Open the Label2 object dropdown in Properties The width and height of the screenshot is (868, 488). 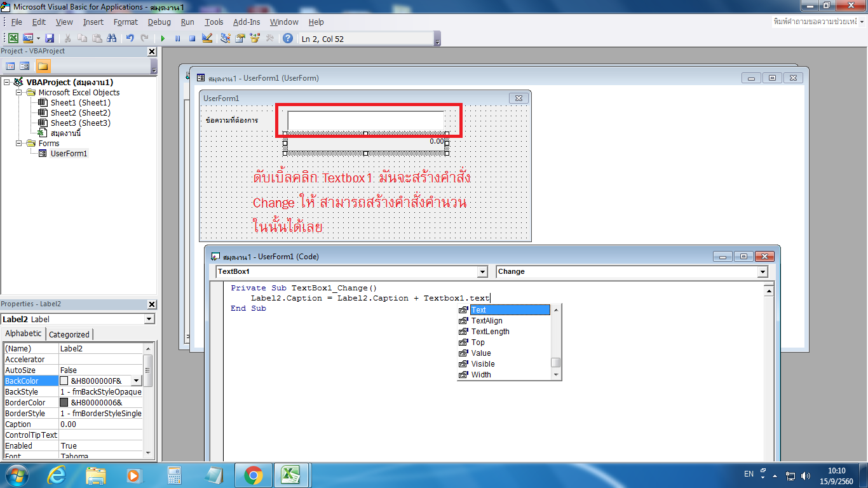click(149, 319)
